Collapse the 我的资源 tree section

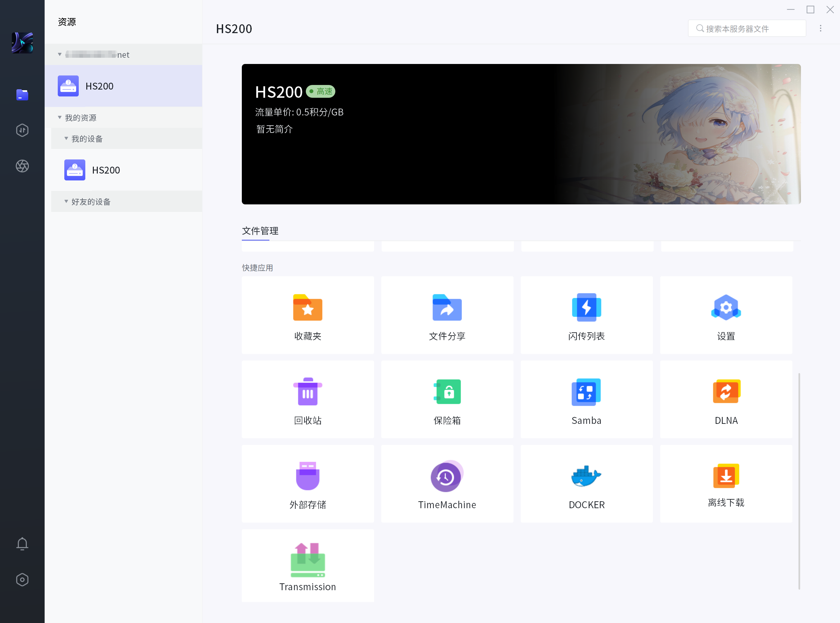tap(60, 118)
